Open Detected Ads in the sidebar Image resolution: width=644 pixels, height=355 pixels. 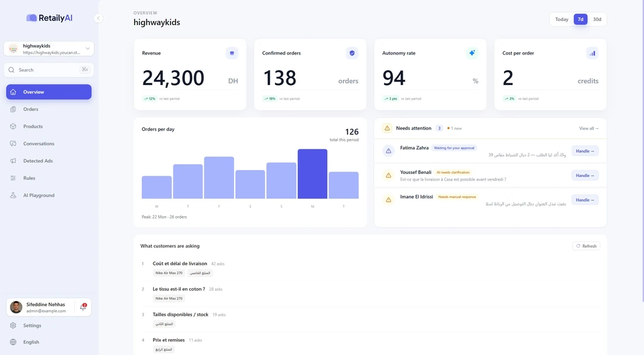38,161
